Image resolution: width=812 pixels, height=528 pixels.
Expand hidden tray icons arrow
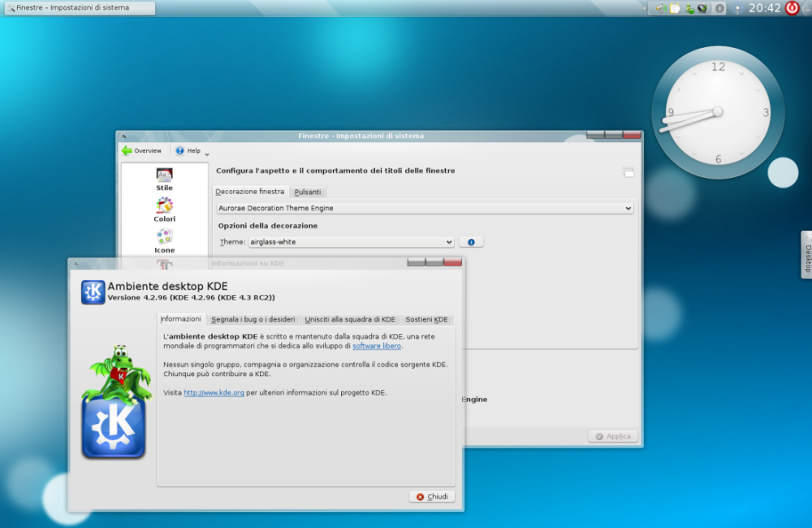point(645,8)
